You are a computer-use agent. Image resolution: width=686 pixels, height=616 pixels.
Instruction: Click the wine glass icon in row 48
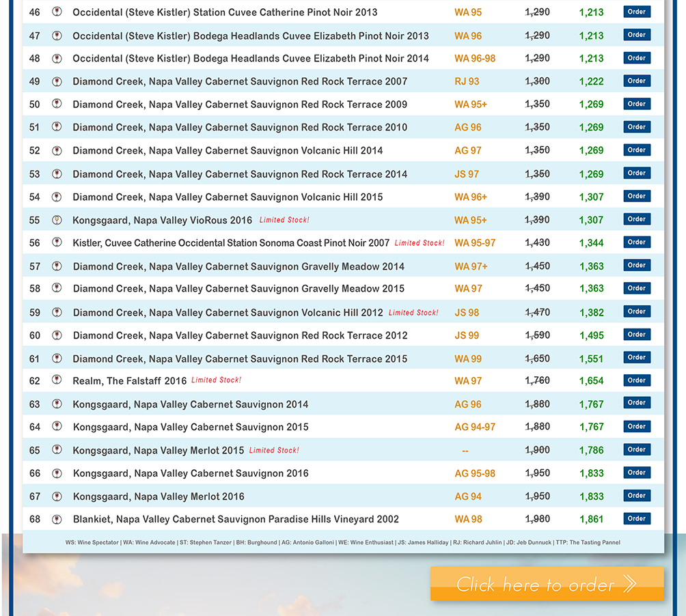pyautogui.click(x=57, y=58)
